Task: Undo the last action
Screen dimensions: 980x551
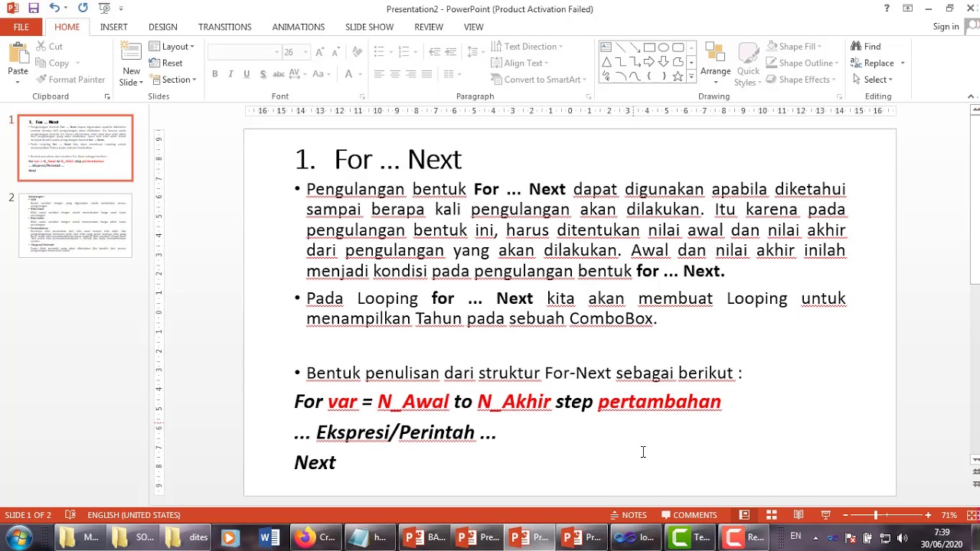Action: [54, 8]
